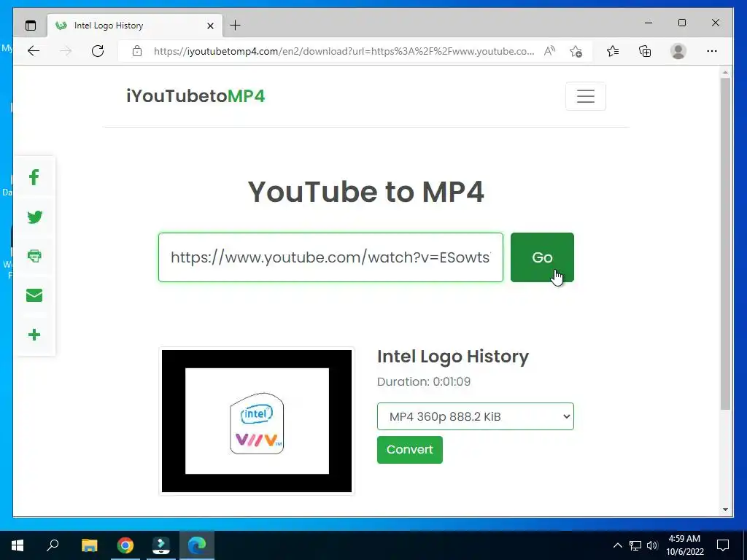The height and width of the screenshot is (560, 747).
Task: Share via email envelope icon
Action: click(x=34, y=295)
